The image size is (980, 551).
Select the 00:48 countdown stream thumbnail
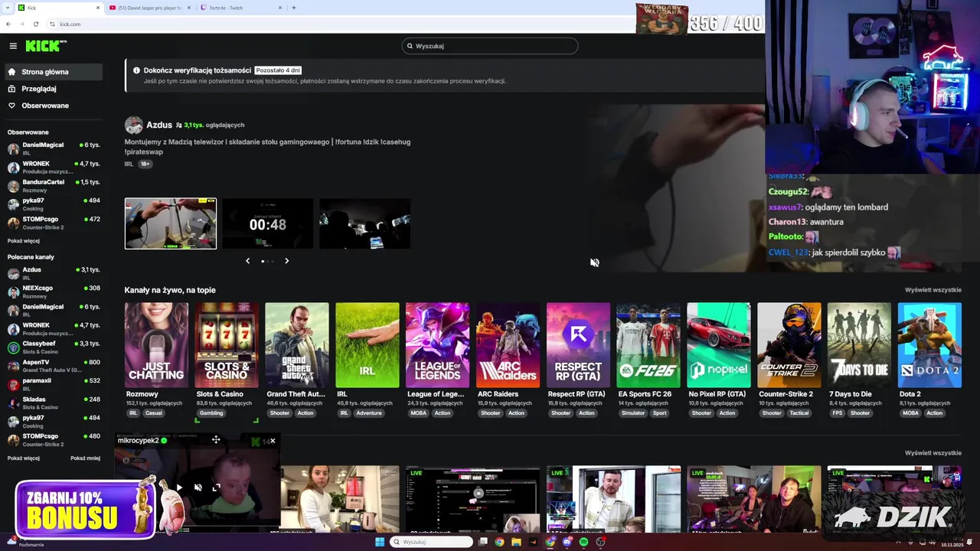267,223
